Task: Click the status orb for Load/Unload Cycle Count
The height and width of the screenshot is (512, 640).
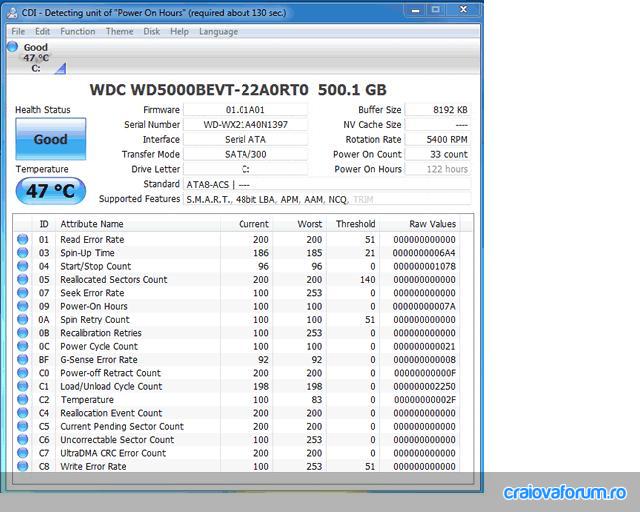Action: pos(23,386)
